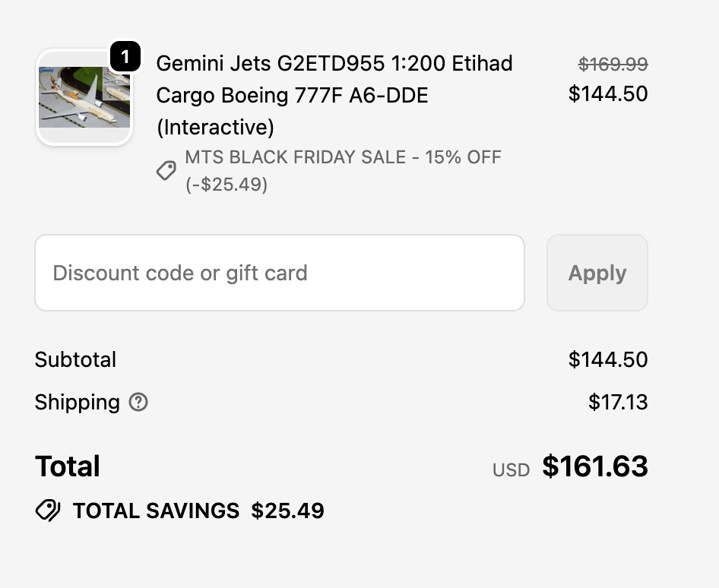This screenshot has height=588, width=719.
Task: Click the $144.50 subtotal amount
Action: click(x=608, y=359)
